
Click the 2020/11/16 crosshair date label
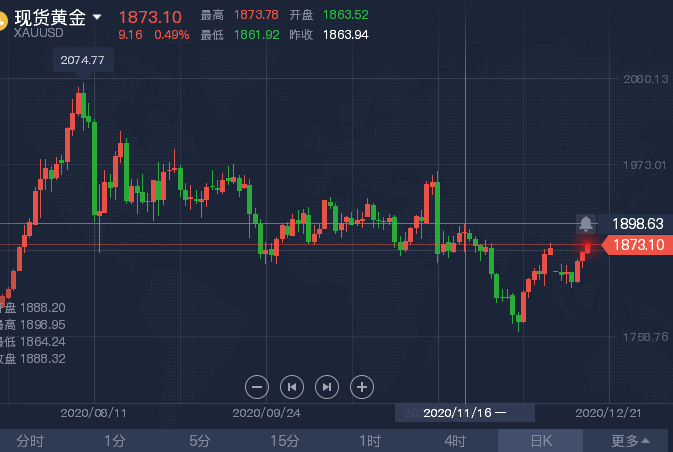click(x=465, y=412)
